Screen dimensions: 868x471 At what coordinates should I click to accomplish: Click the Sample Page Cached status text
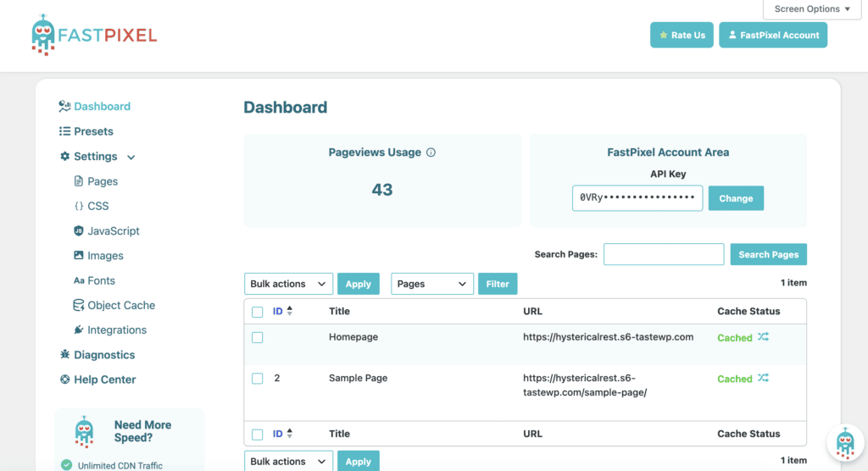[x=735, y=380]
